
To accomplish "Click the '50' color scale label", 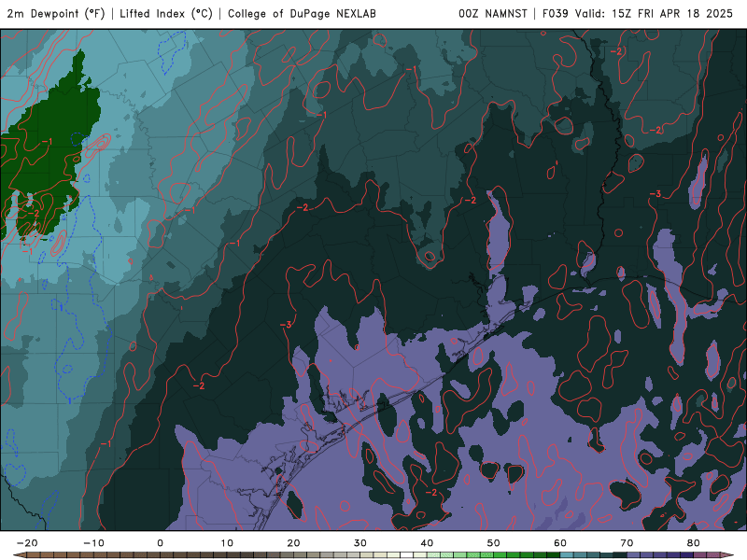I will click(x=494, y=543).
